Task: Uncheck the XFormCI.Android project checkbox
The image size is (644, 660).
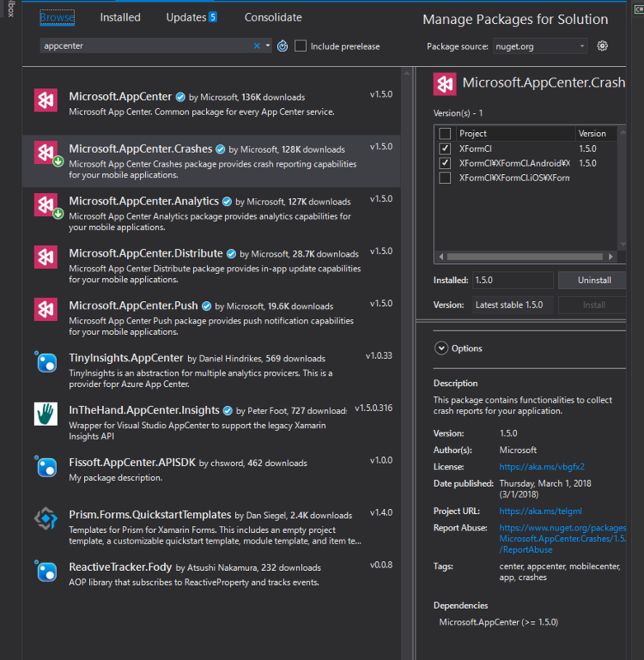Action: point(445,163)
